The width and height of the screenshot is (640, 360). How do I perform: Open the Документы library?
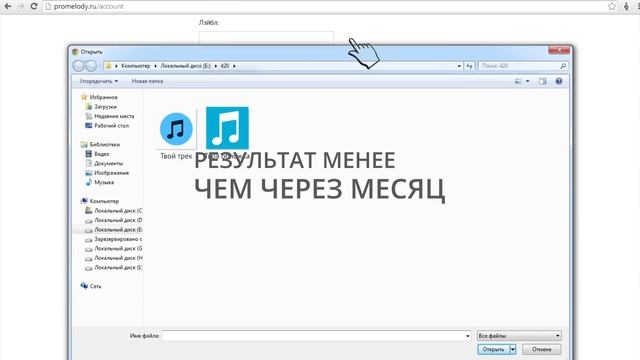point(109,163)
